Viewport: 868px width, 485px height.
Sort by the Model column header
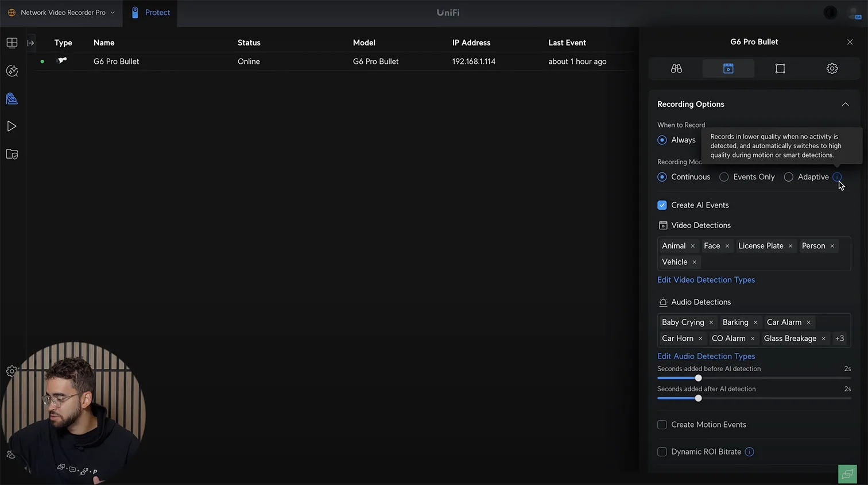(364, 43)
